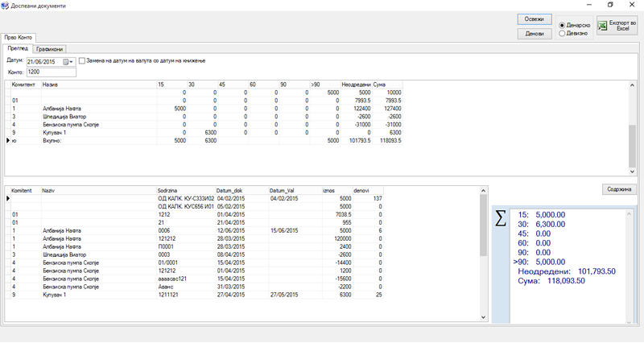This screenshot has width=644, height=343.
Task: Click up arrow of summary box scrollbar
Action: pos(629,213)
